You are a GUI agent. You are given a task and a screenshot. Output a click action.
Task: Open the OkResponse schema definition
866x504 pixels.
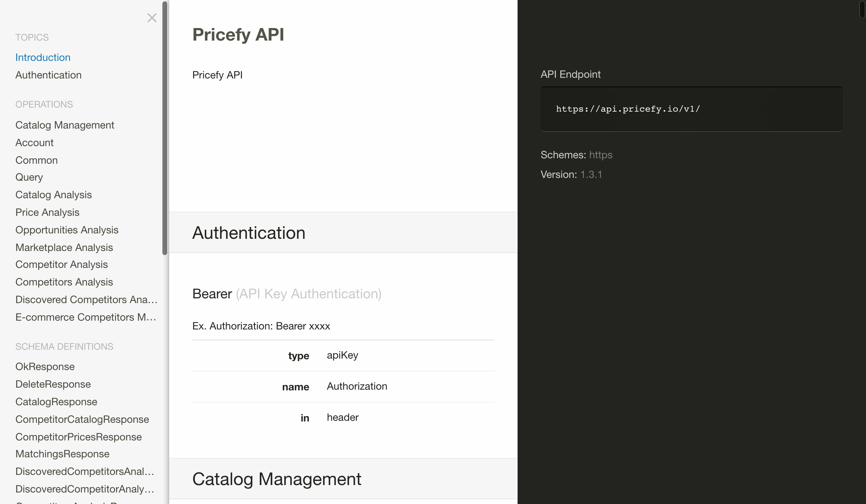point(45,367)
